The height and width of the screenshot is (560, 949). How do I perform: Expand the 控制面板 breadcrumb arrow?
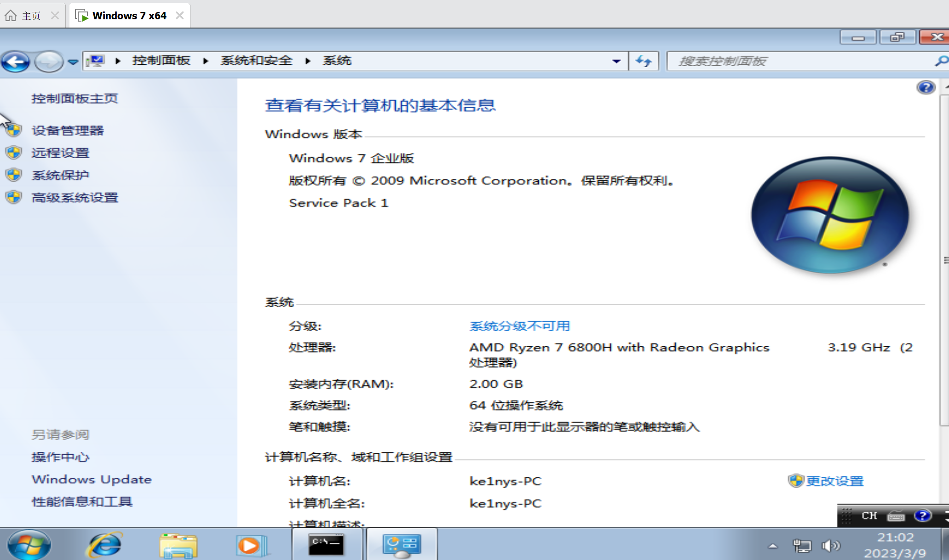pyautogui.click(x=206, y=61)
